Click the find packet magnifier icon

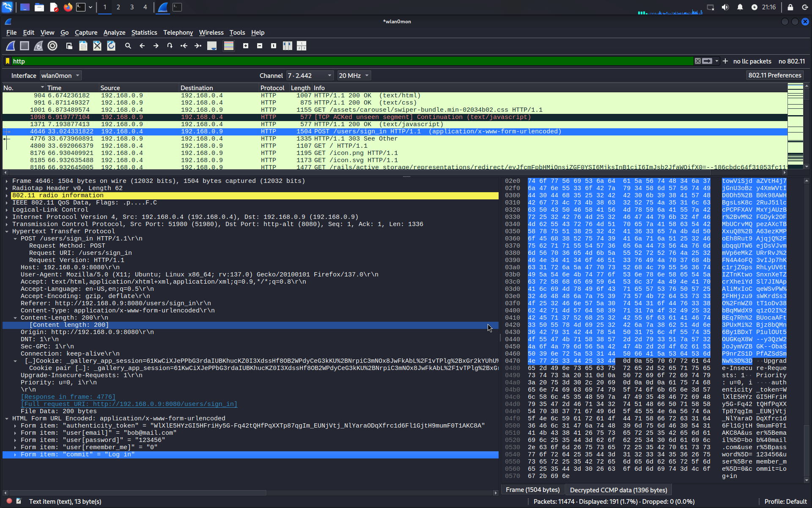click(x=128, y=46)
